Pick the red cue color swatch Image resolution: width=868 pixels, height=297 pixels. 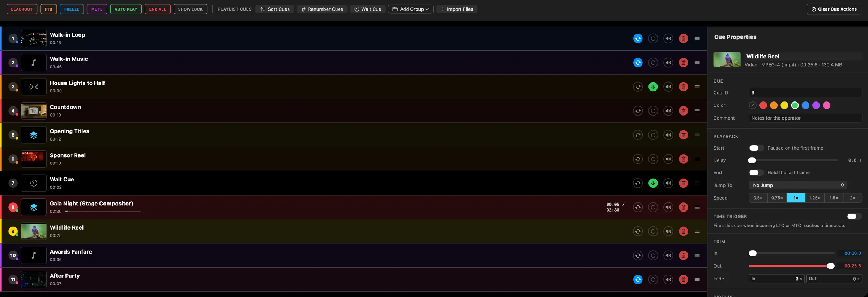pyautogui.click(x=763, y=105)
